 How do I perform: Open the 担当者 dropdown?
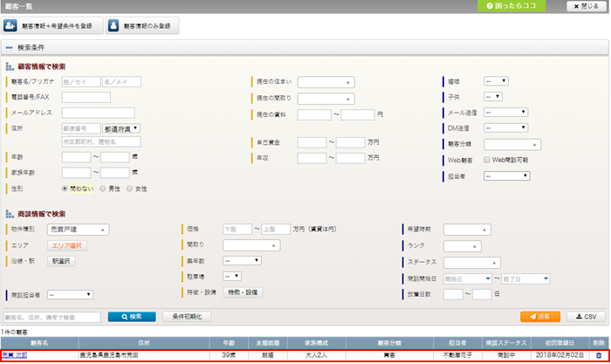click(507, 176)
